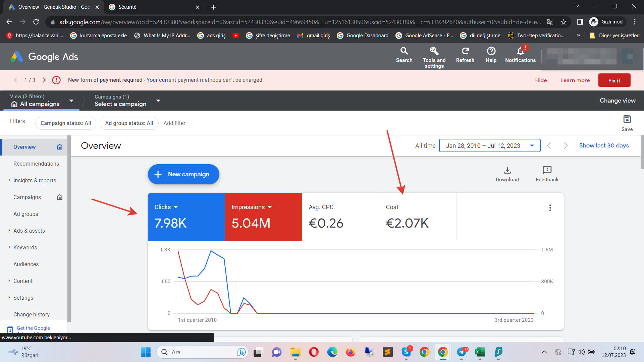Open a new browser tab

coord(213,7)
